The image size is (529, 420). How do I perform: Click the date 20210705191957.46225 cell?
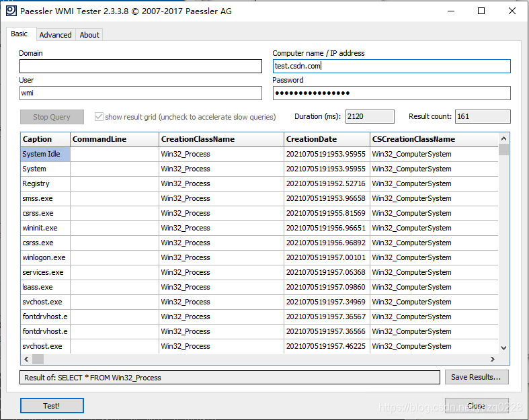(x=327, y=347)
